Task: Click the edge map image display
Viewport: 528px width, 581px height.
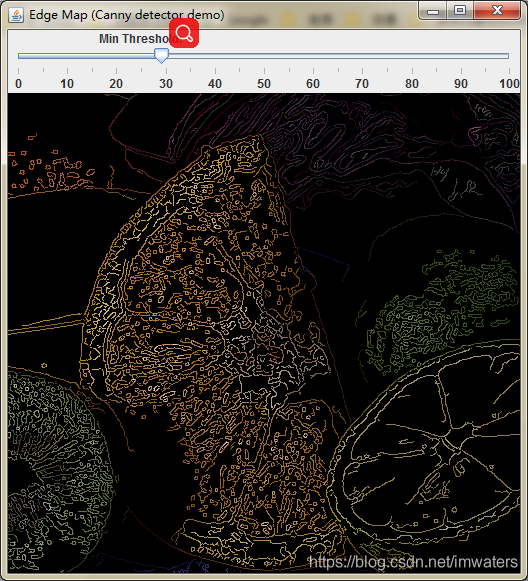Action: pos(264,333)
